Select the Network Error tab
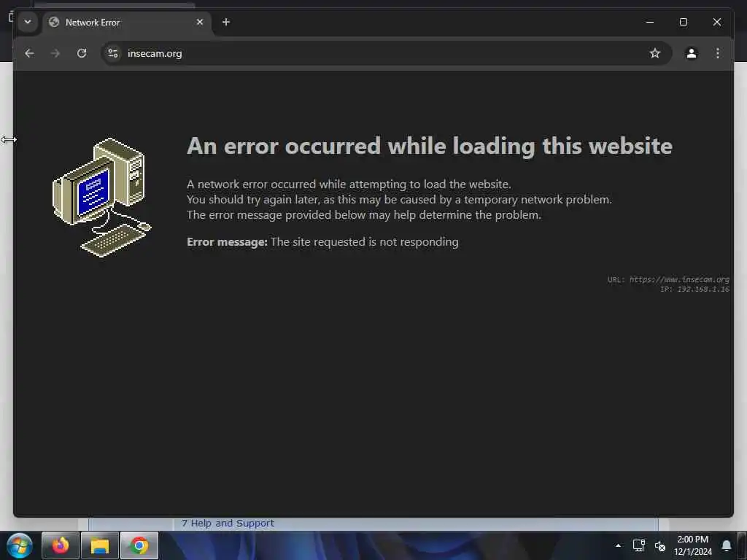 point(127,23)
